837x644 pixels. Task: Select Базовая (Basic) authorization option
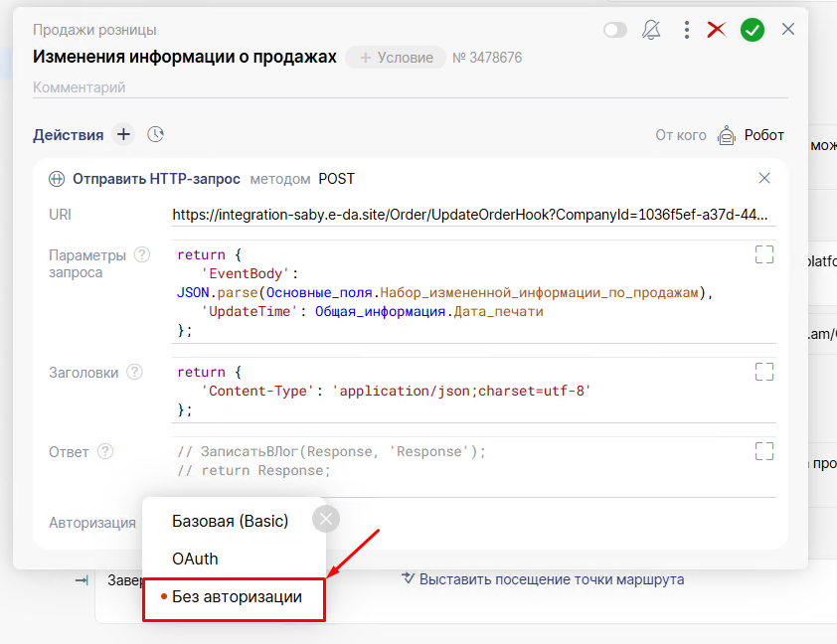coord(230,521)
